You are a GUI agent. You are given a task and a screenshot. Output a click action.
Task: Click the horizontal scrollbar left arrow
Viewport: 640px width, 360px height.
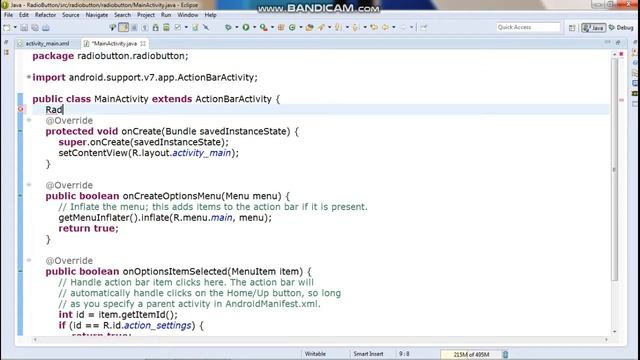point(35,340)
